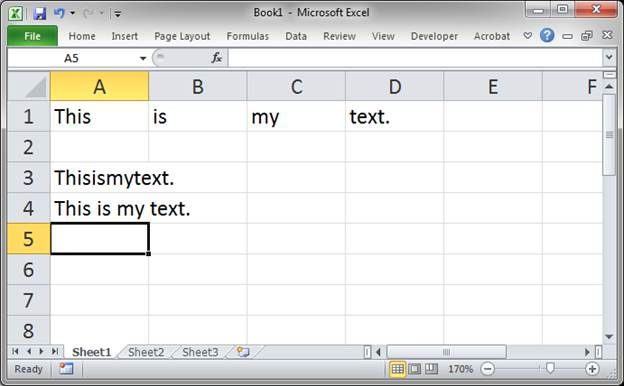Image resolution: width=624 pixels, height=386 pixels.
Task: Minimize the ribbon with the caret icon
Action: point(528,36)
